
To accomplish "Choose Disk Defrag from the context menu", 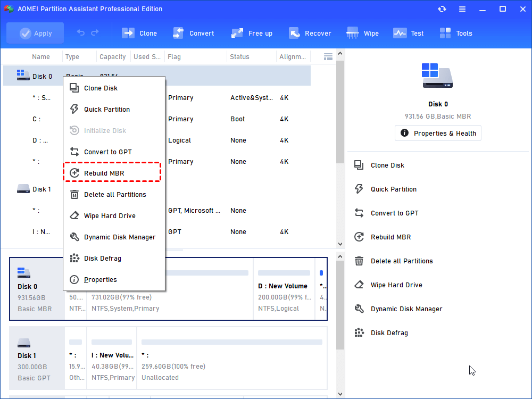I will 114,259.
